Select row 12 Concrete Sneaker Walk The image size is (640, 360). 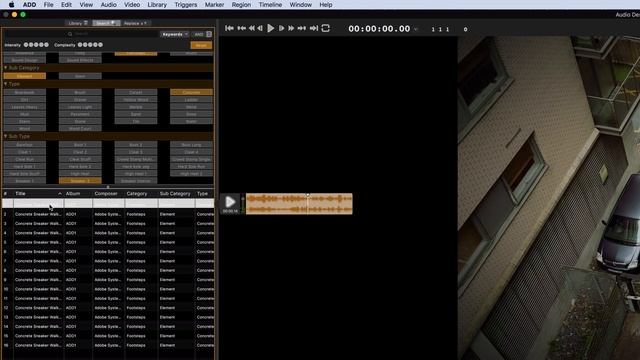(x=109, y=308)
